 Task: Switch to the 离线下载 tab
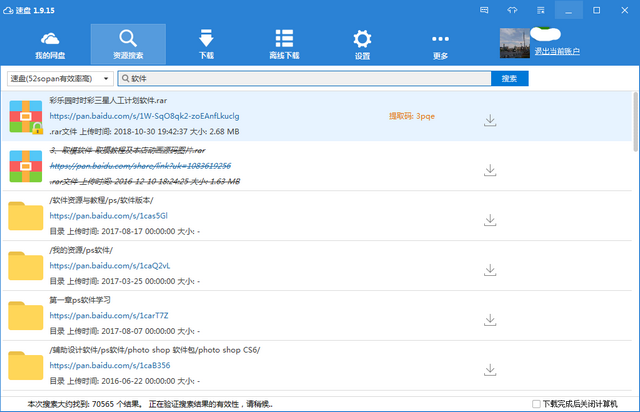point(284,45)
